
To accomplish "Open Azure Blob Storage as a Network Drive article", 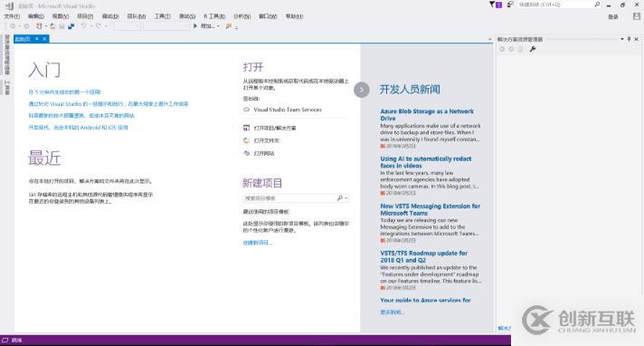I will tap(427, 115).
